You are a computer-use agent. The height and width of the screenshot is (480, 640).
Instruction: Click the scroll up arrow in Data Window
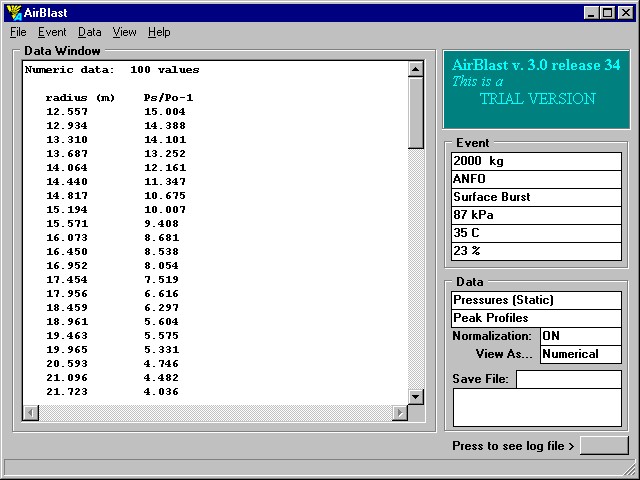[x=416, y=69]
